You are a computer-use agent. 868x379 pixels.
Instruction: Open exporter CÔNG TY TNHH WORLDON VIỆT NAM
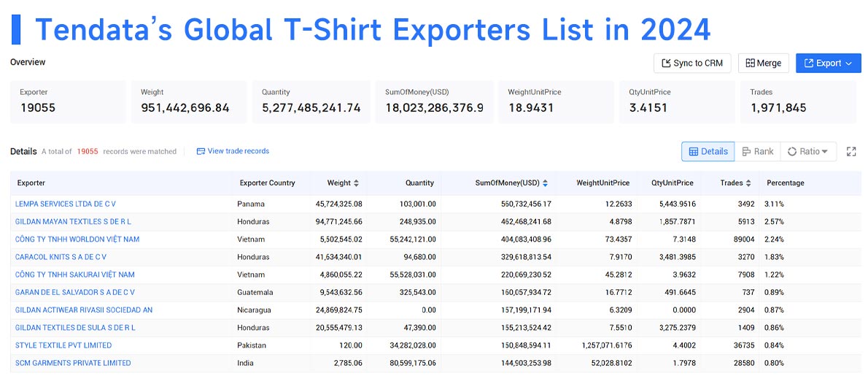(x=77, y=240)
